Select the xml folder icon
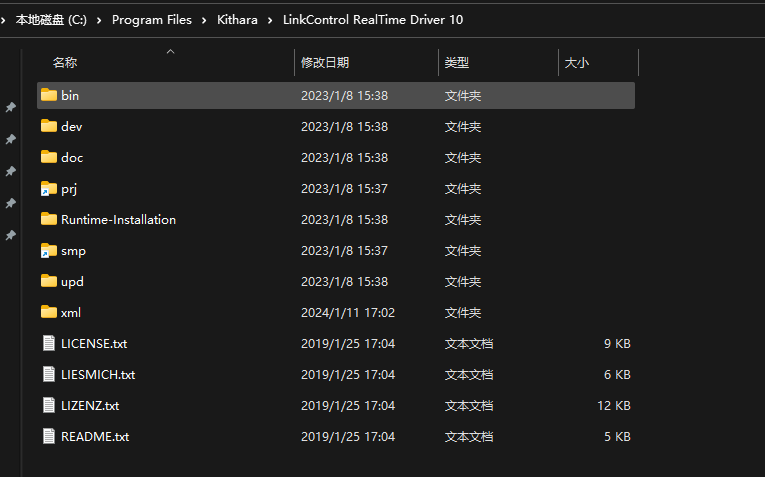The image size is (765, 477). click(49, 312)
